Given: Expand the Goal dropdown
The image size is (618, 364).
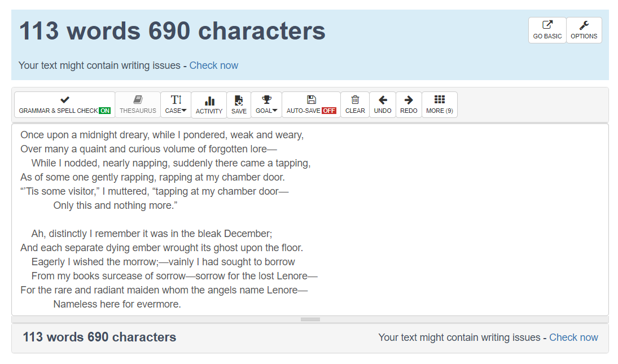Looking at the screenshot, I should [266, 105].
